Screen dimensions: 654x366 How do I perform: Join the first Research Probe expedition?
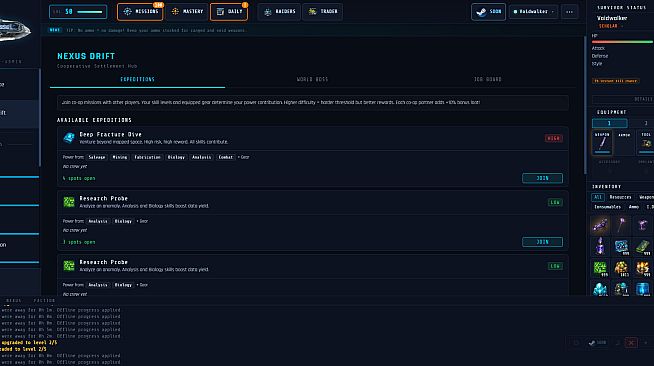pyautogui.click(x=542, y=242)
